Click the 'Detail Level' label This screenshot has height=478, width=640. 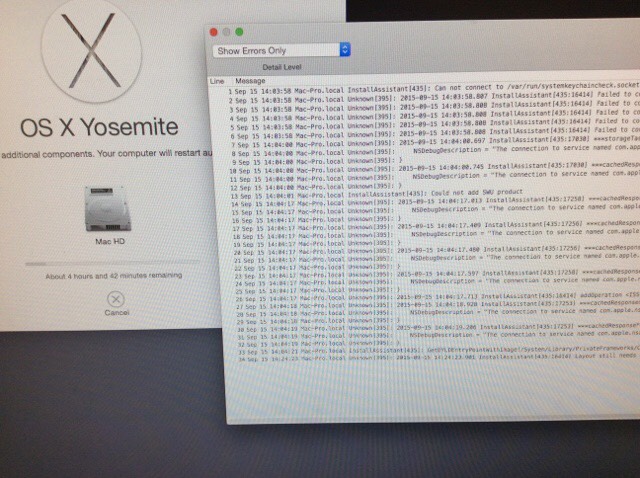point(282,67)
